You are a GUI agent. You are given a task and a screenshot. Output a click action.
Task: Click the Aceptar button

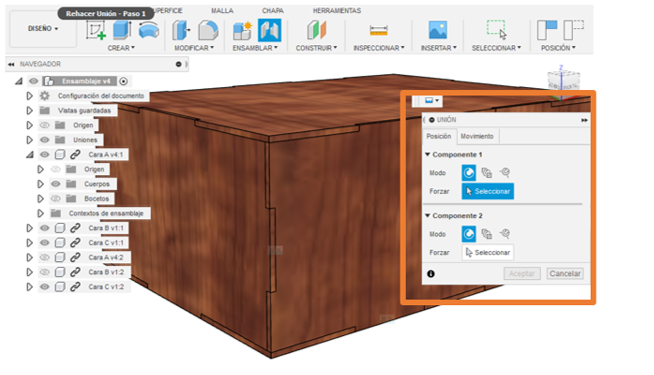click(x=522, y=274)
